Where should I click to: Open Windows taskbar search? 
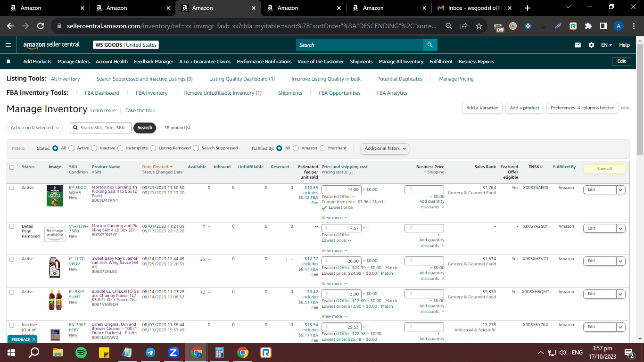34,352
